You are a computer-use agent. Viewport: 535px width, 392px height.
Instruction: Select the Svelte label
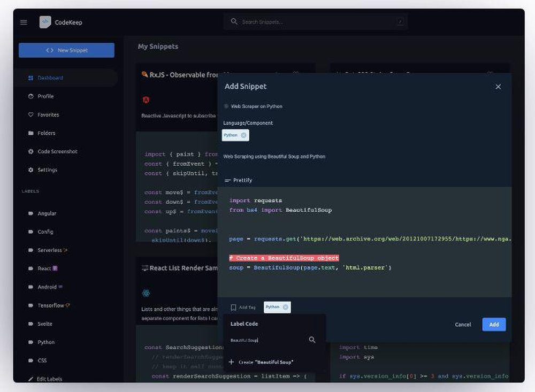pos(45,324)
